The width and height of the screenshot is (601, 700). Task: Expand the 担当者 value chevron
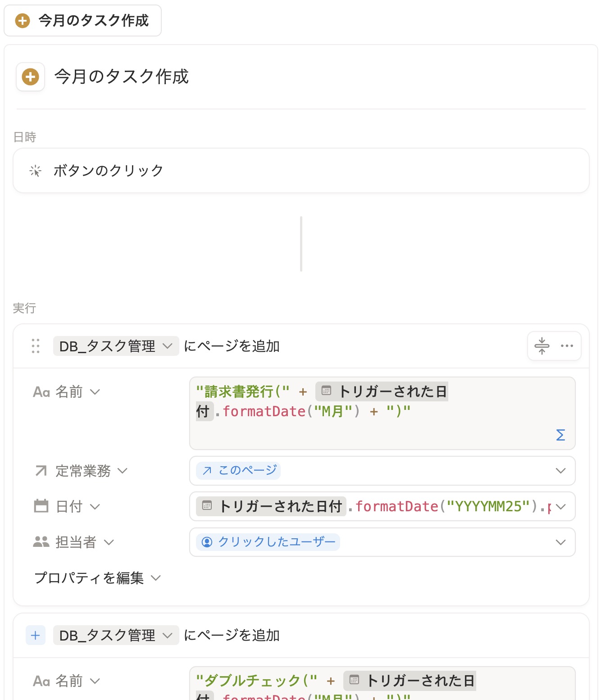click(560, 542)
